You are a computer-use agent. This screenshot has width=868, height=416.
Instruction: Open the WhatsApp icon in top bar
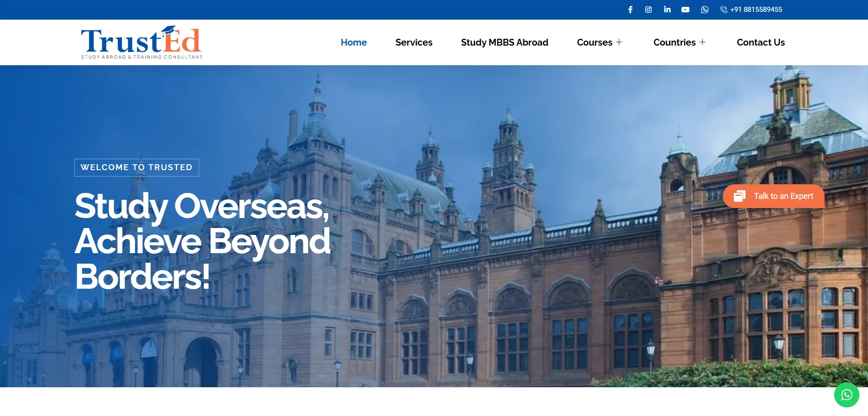[x=705, y=10]
